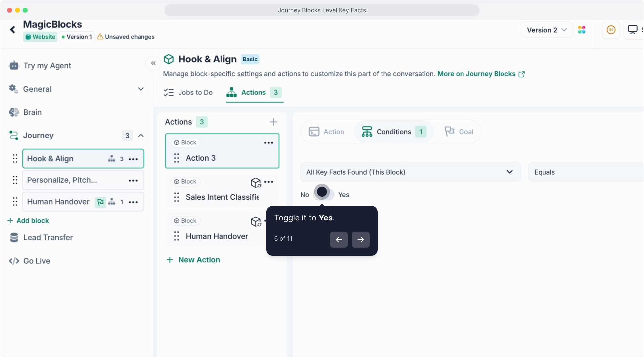
Task: Click the colorful apps icon near Version 2
Action: 582,30
